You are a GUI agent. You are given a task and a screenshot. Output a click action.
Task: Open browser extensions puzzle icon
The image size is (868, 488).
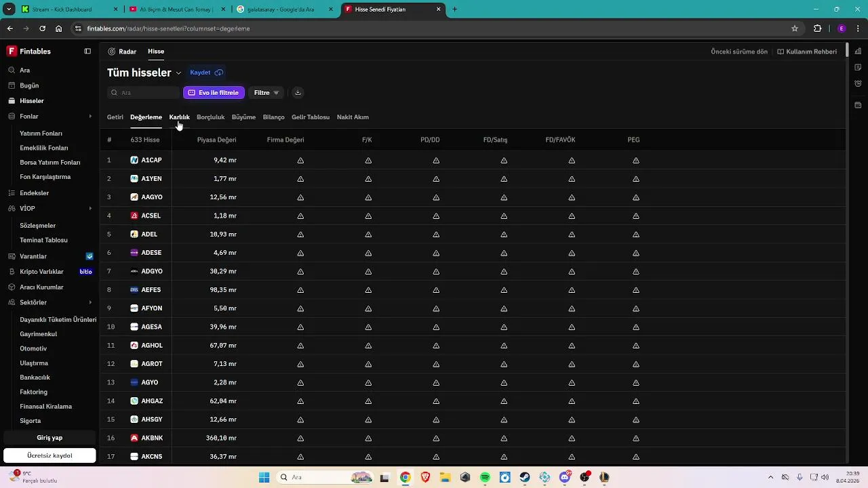click(817, 28)
